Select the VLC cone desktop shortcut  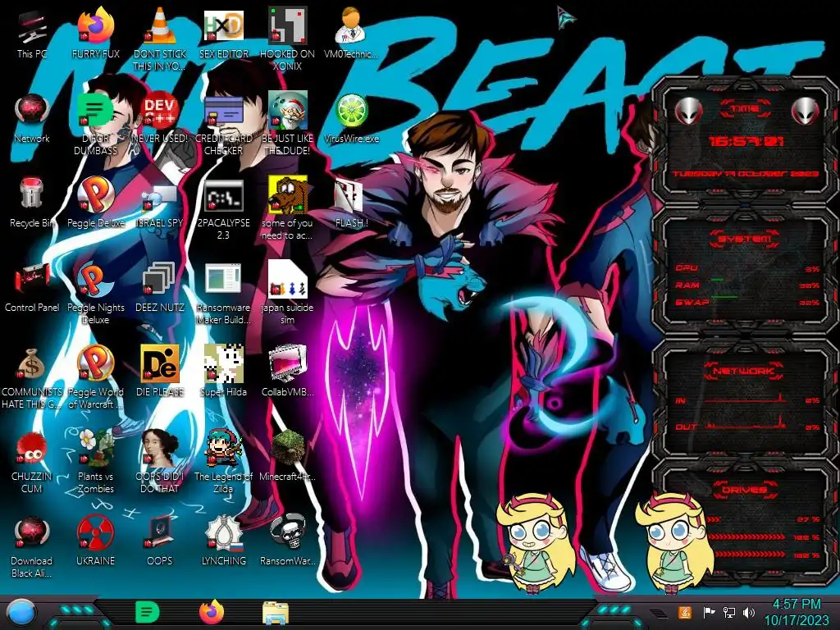coord(160,40)
